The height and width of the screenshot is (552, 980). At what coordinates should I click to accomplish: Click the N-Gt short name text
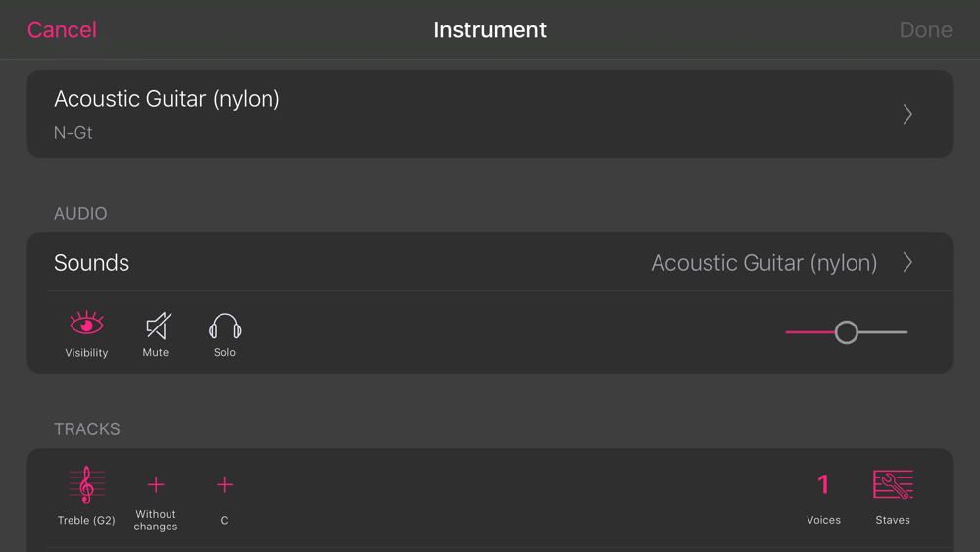(x=73, y=133)
